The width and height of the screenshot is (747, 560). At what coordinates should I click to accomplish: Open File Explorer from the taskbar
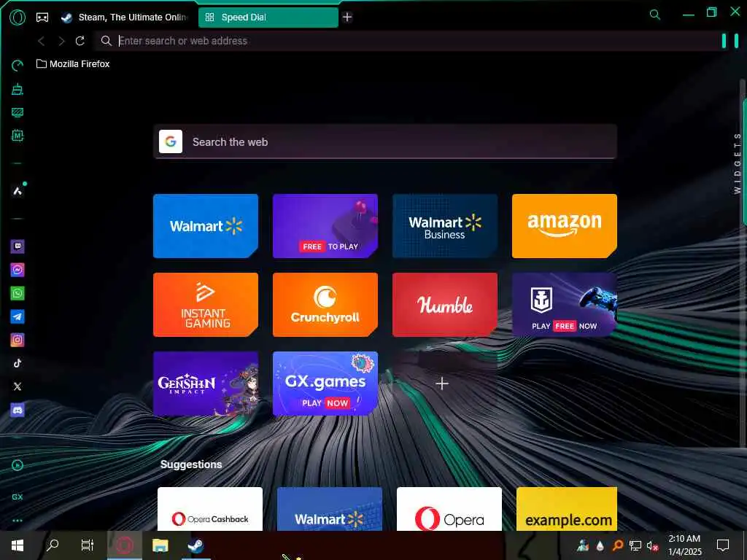(x=160, y=545)
